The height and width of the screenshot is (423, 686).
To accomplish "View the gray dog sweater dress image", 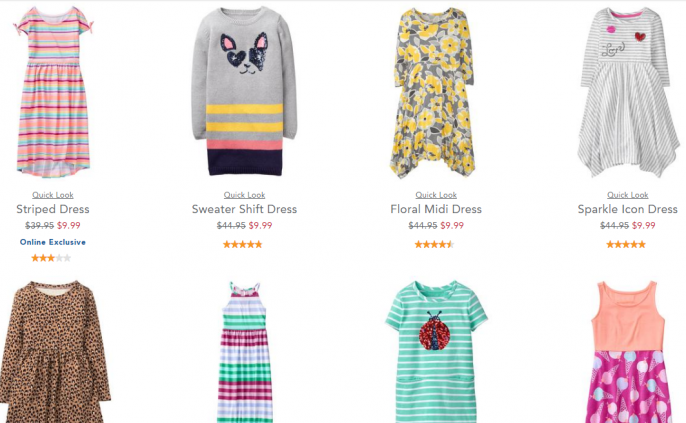I will coord(244,91).
